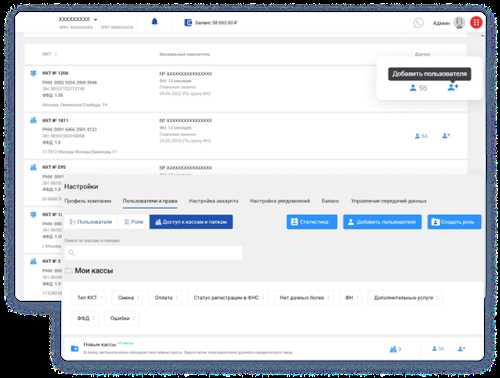Open the Смена filter dropdown
Screen dimensions: 500x378
pyautogui.click(x=128, y=297)
